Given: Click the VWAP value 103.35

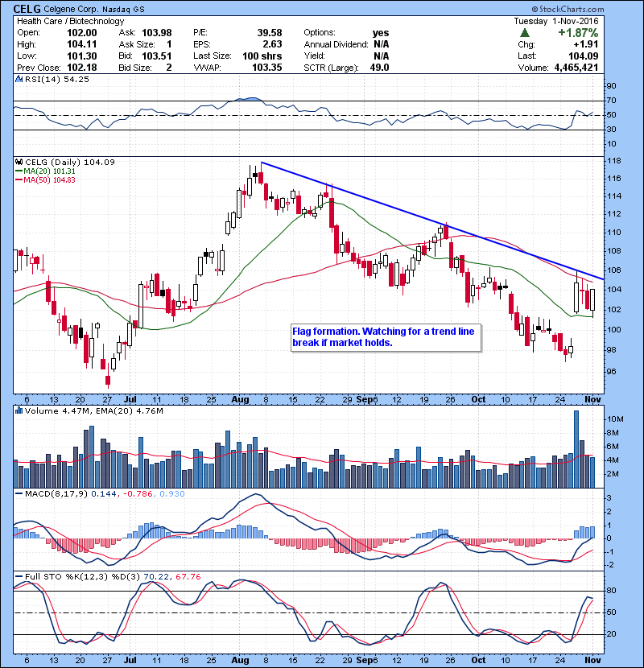Looking at the screenshot, I should (267, 68).
